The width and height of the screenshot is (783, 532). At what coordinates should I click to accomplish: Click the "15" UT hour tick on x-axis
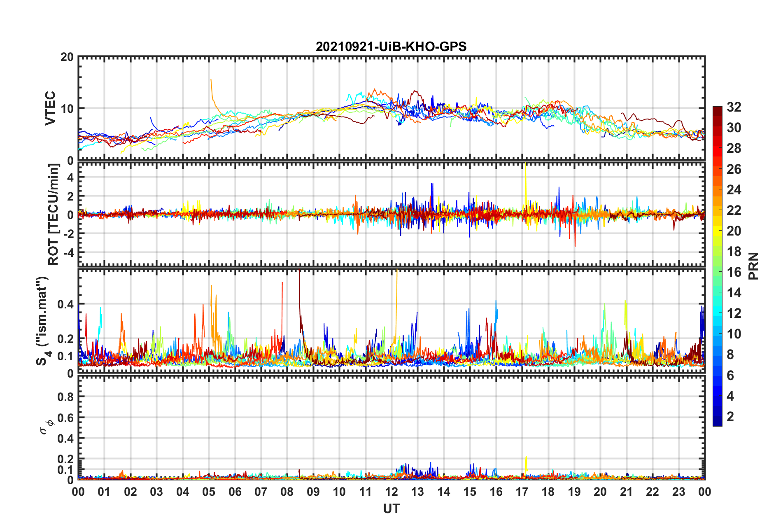click(470, 492)
